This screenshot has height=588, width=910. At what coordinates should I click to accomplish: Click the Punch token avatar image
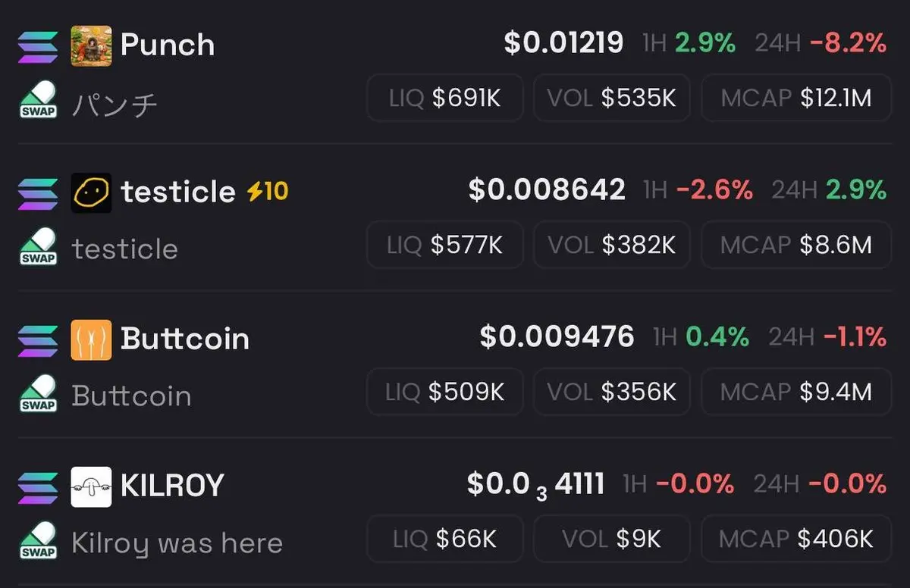pos(91,45)
